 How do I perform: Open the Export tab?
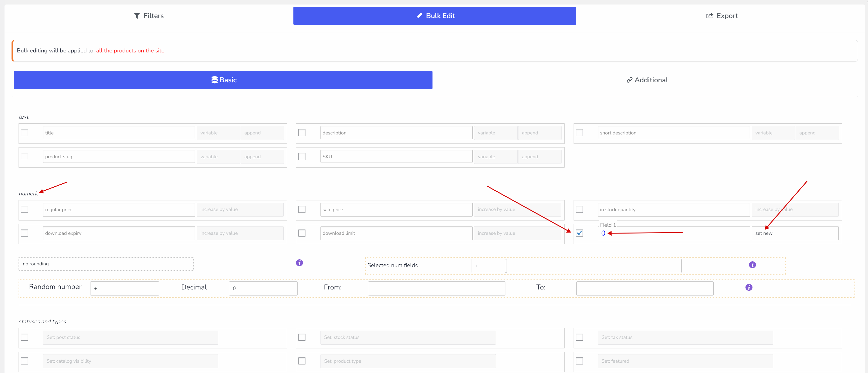722,16
